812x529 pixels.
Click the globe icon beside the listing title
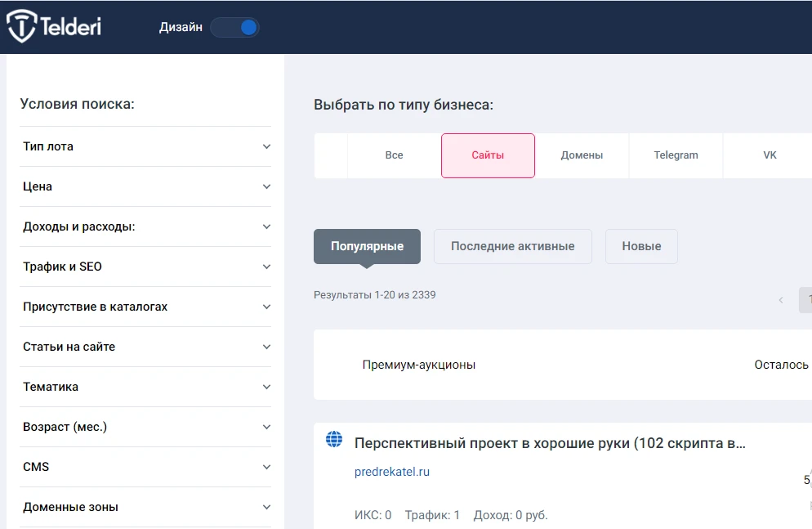point(334,439)
